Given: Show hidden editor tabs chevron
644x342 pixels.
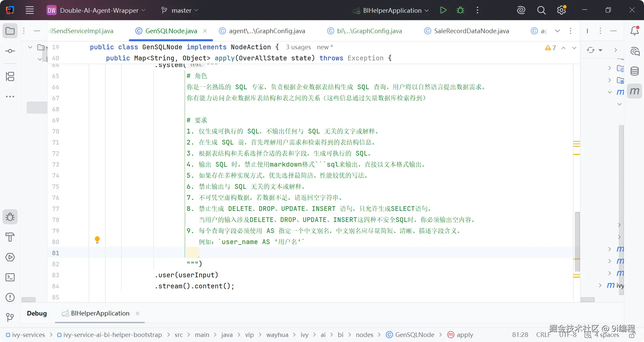Looking at the screenshot, I should 557,31.
